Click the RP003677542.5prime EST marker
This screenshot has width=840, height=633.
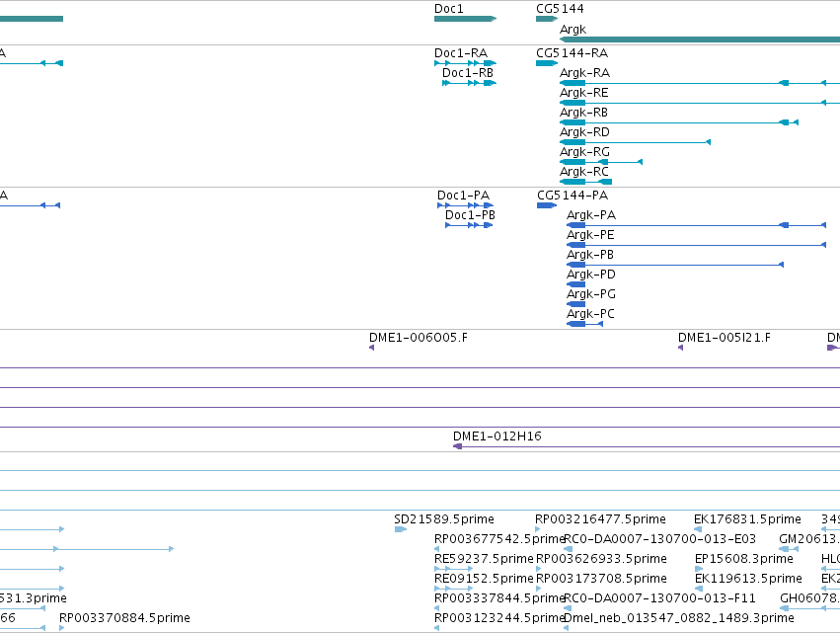[x=436, y=549]
